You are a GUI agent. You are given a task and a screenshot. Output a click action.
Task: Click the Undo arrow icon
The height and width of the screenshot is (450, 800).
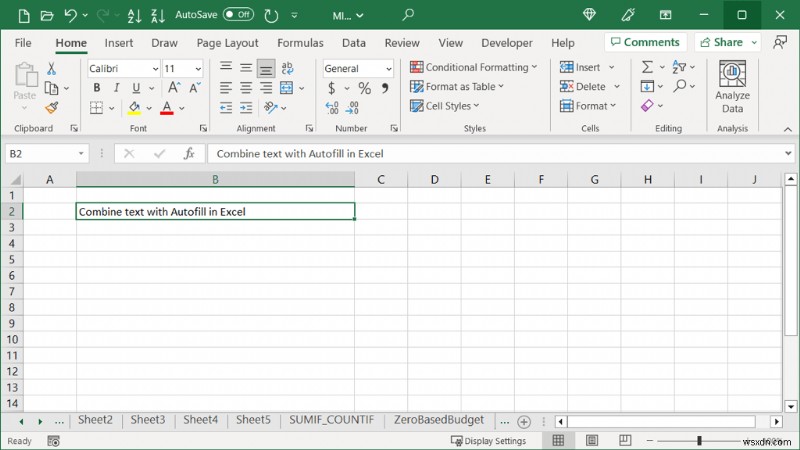coord(70,16)
